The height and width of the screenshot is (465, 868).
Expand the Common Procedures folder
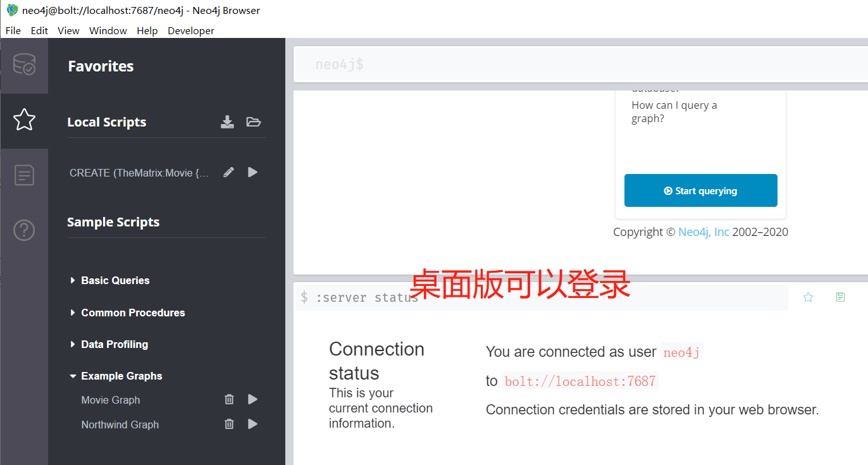pos(128,313)
